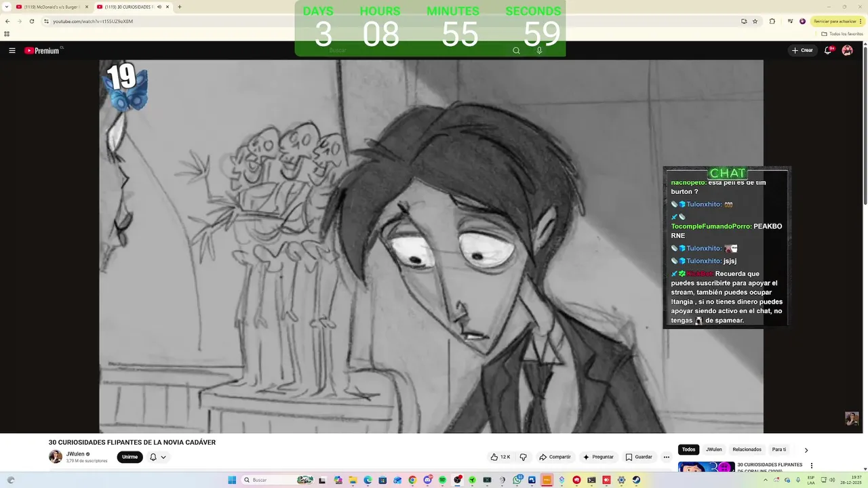Viewport: 868px width, 488px height.
Task: Open Discord from taskbar
Action: pos(427,480)
